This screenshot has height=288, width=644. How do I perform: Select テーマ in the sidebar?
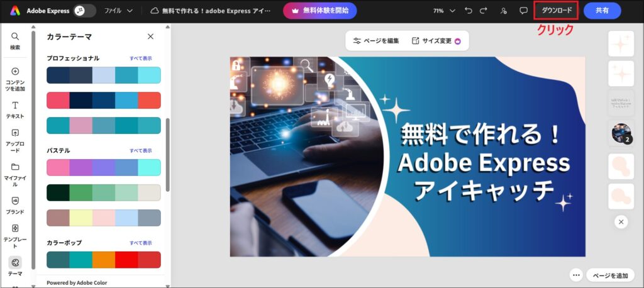click(15, 267)
